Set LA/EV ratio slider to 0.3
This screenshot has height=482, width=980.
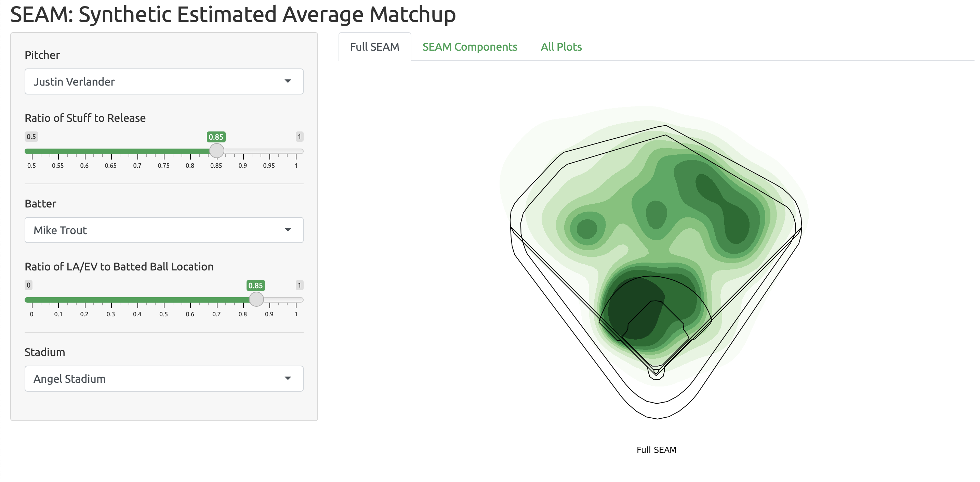click(x=111, y=300)
